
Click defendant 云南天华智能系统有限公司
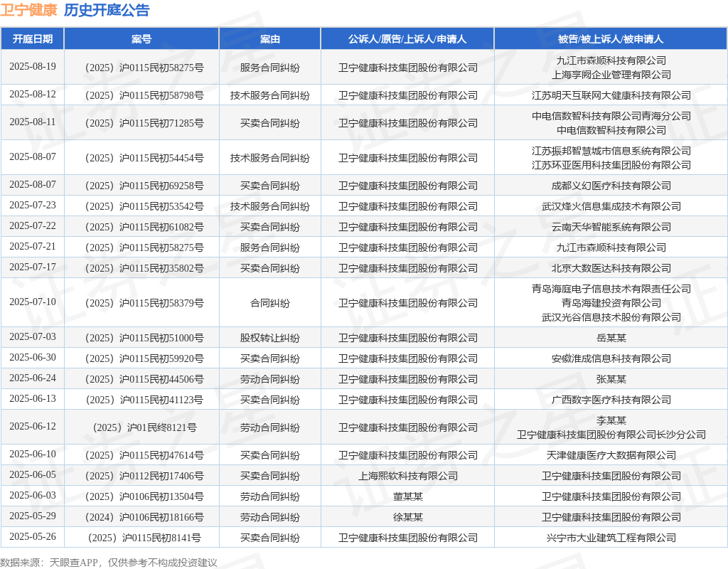pos(611,227)
